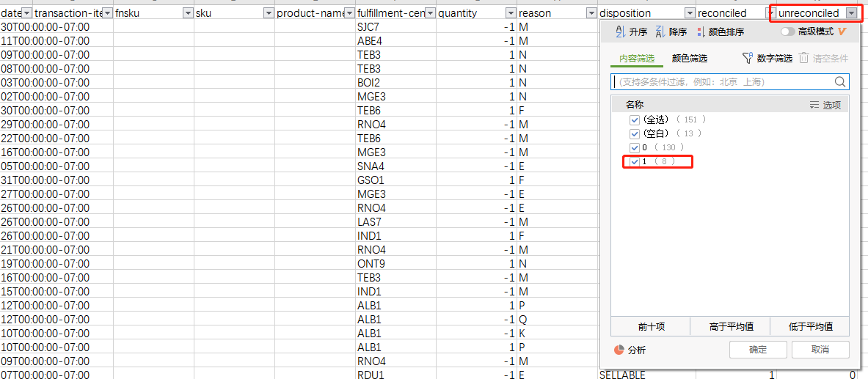Toggle 高级模式 advanced mode switch
The height and width of the screenshot is (379, 868).
(788, 32)
